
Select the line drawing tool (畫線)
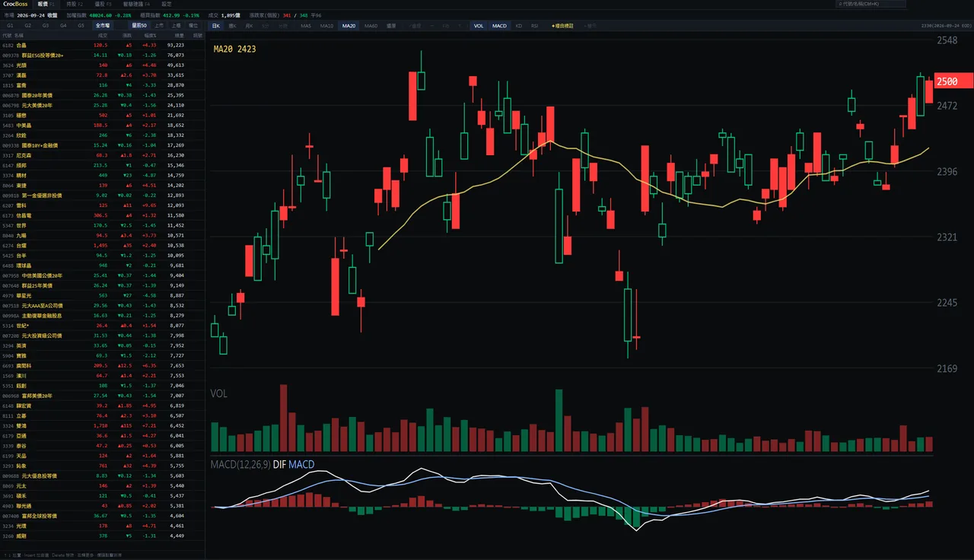coord(416,26)
